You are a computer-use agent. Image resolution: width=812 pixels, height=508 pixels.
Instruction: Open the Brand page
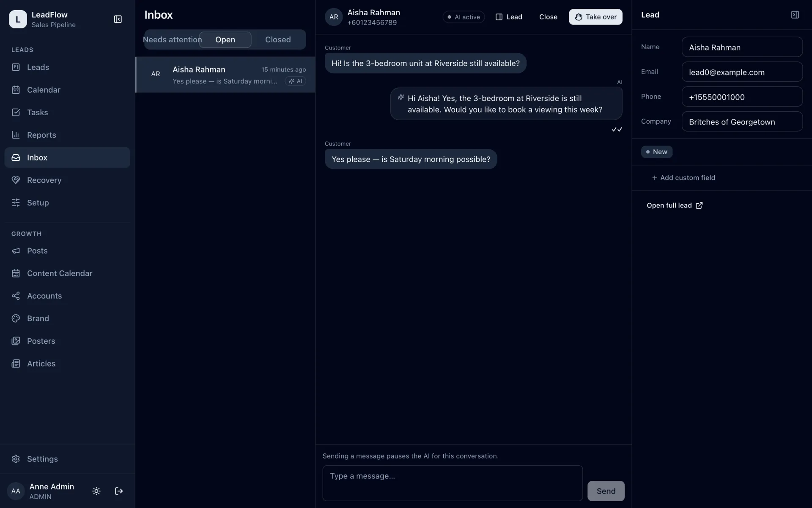pyautogui.click(x=67, y=318)
